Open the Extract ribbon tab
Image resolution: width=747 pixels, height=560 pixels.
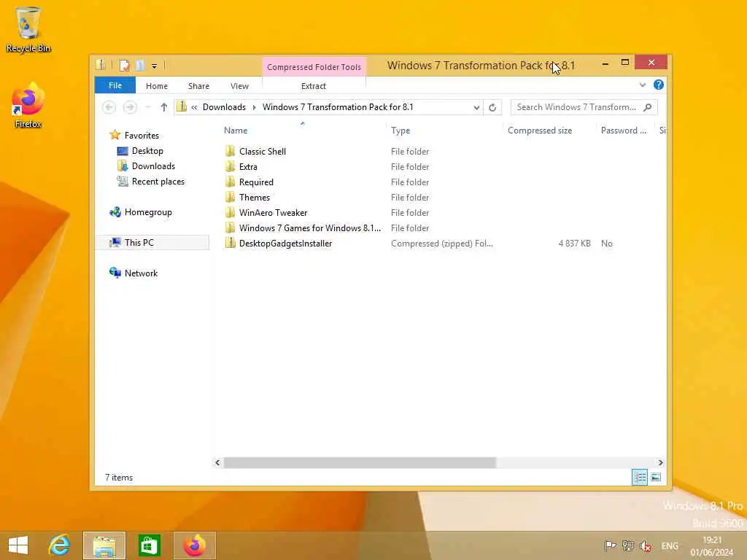[x=314, y=86]
